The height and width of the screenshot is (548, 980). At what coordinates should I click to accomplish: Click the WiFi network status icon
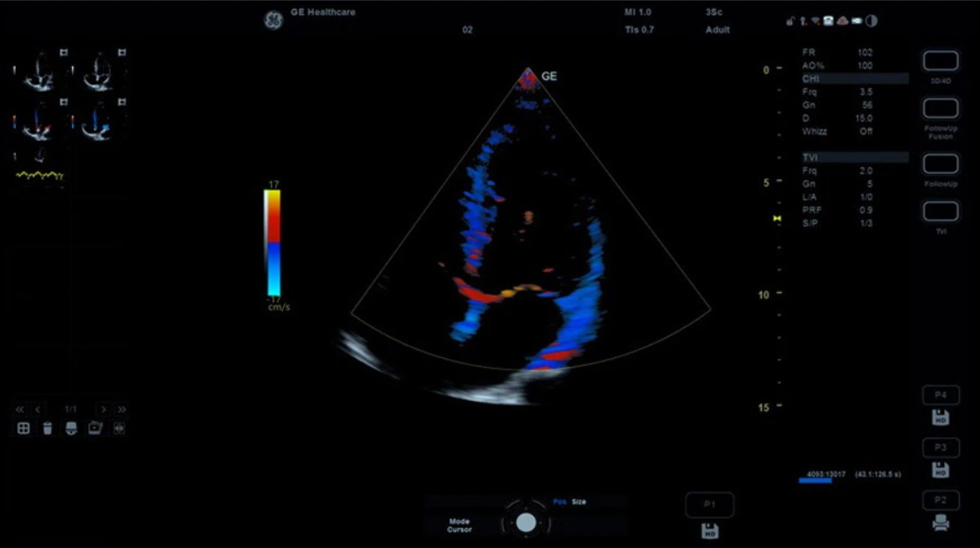tap(815, 21)
